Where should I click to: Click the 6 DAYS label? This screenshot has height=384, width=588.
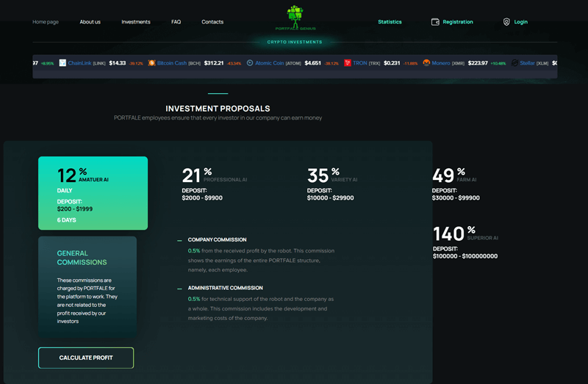point(66,220)
